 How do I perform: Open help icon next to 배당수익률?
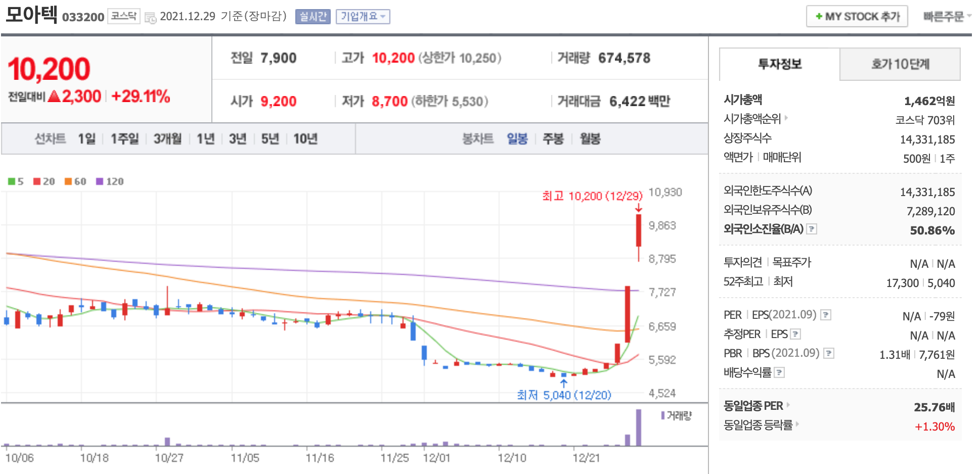click(x=779, y=372)
